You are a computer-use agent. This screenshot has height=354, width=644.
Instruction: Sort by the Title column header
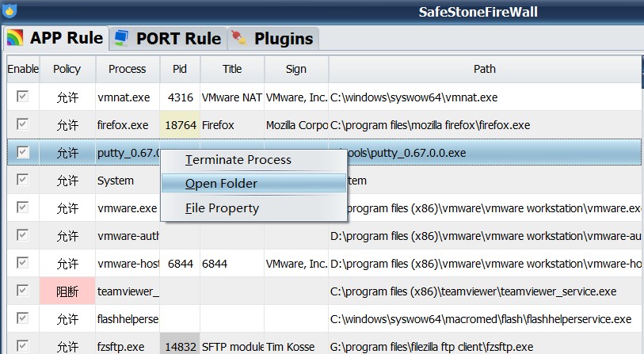232,69
